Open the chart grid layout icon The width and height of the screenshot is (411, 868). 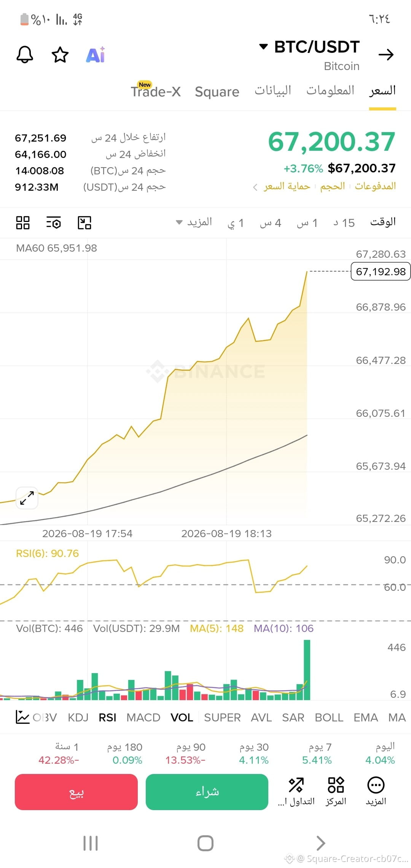pos(23,223)
